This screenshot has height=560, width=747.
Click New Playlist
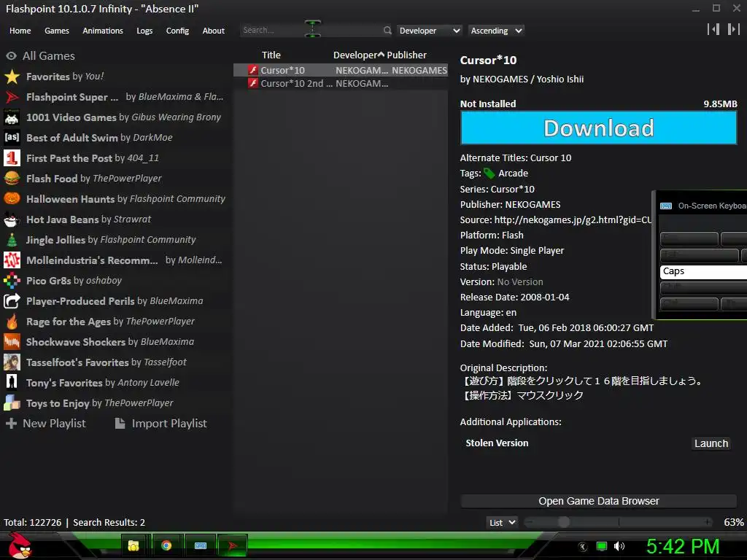coord(46,424)
